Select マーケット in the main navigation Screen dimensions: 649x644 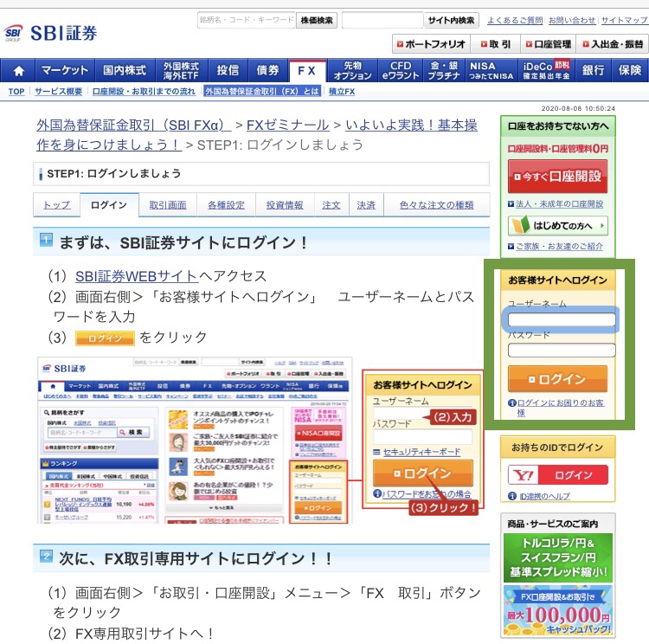point(65,71)
